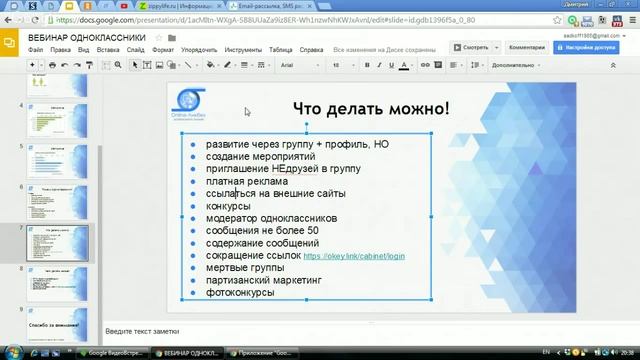Click the browser Reload button
This screenshot has width=640, height=360.
click(x=35, y=20)
